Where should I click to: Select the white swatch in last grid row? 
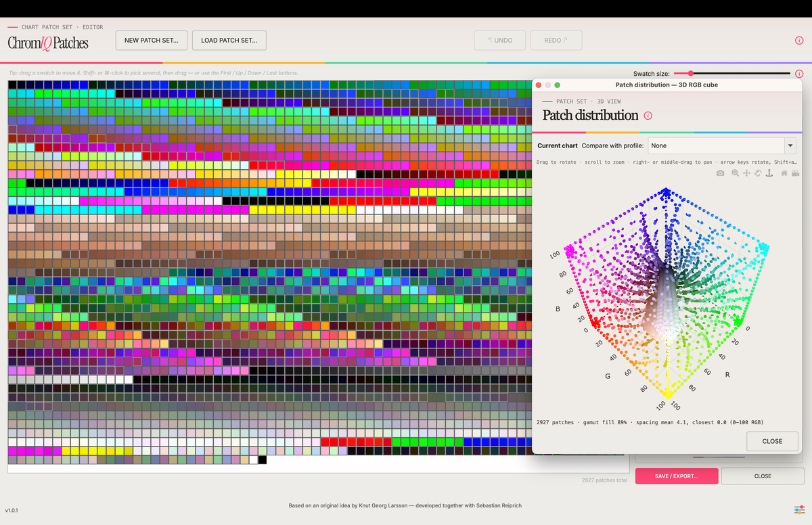click(x=254, y=460)
